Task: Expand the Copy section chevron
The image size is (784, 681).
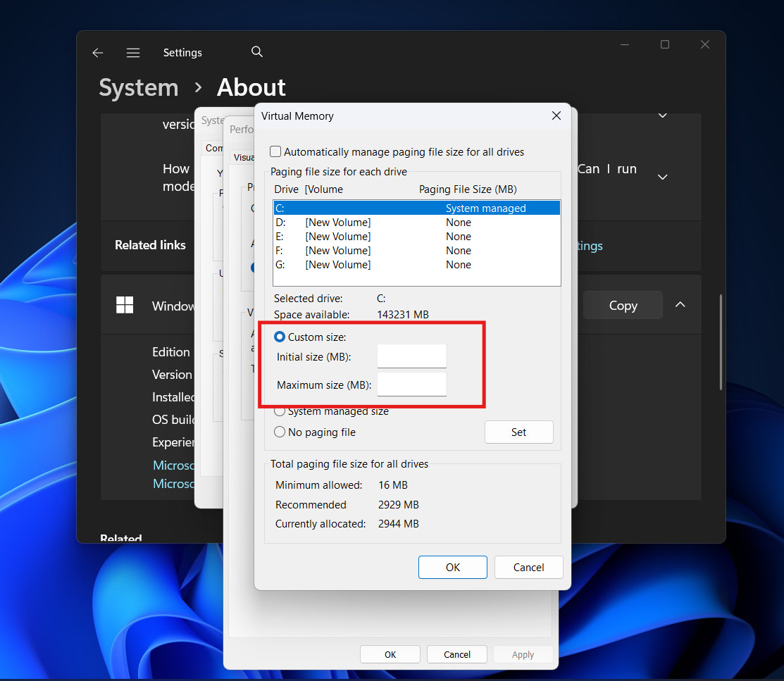Action: (680, 304)
